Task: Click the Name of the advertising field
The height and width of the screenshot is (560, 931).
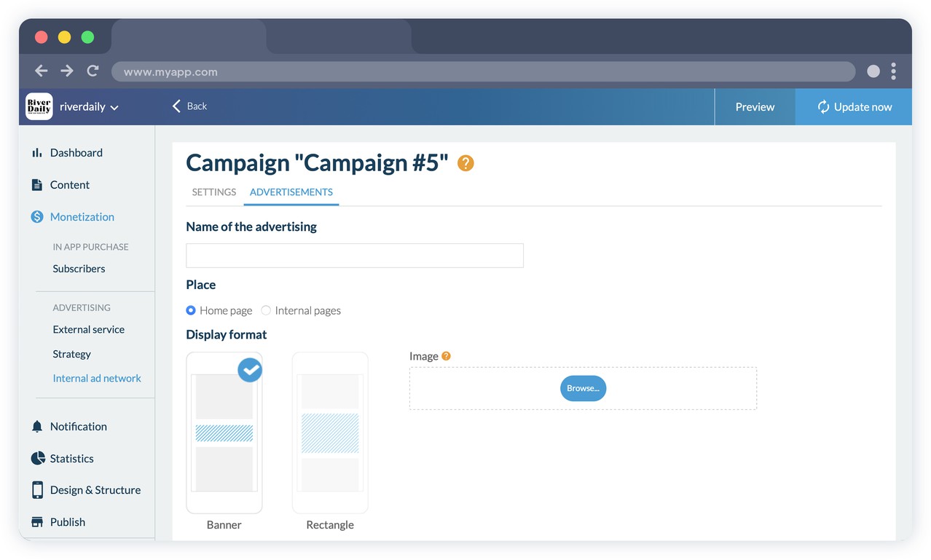Action: (354, 256)
